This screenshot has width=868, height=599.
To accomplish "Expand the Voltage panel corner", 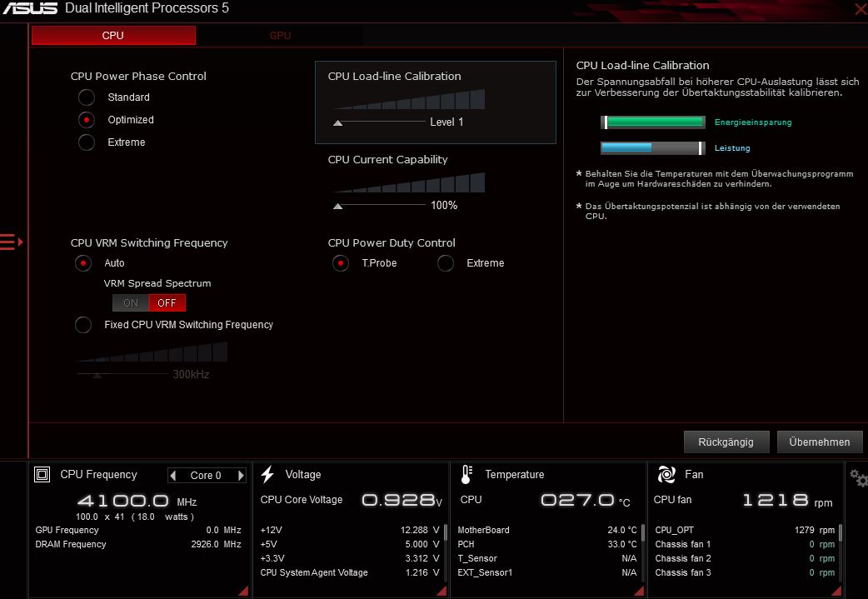I will (441, 591).
